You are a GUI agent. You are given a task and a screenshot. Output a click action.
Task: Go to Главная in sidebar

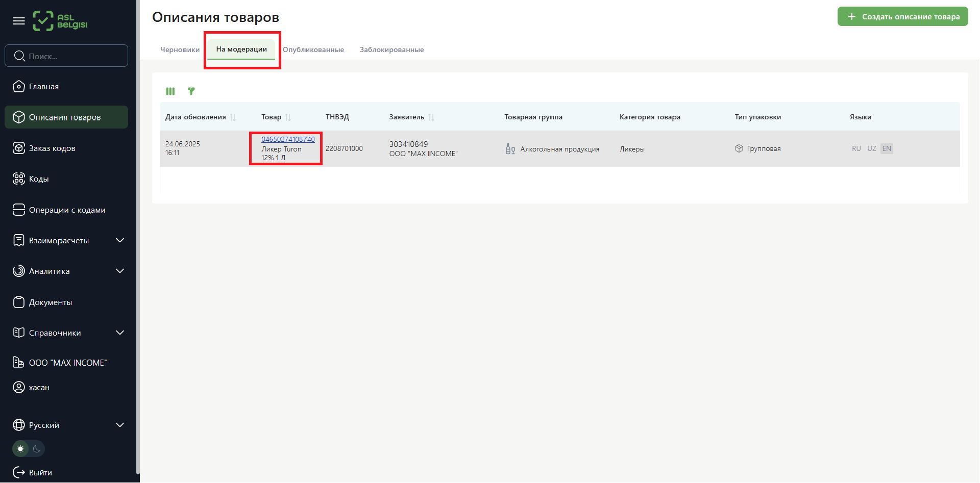coord(43,87)
